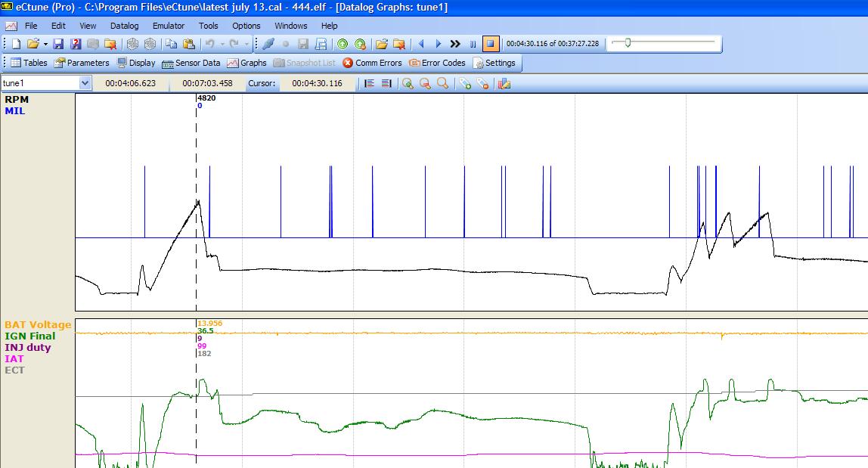The height and width of the screenshot is (468, 868).
Task: Click the RPM legend label
Action: (17, 100)
